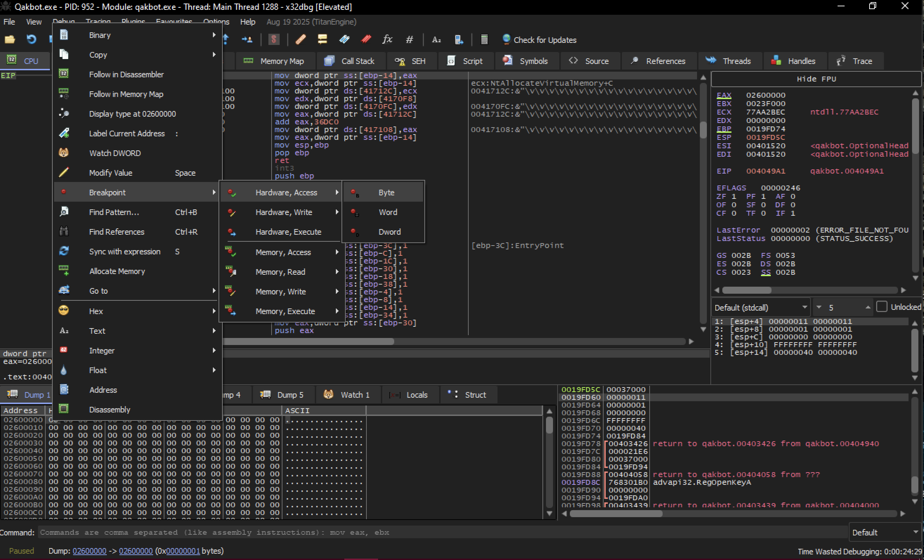Toggle the Unlocked checkbox

tap(881, 307)
